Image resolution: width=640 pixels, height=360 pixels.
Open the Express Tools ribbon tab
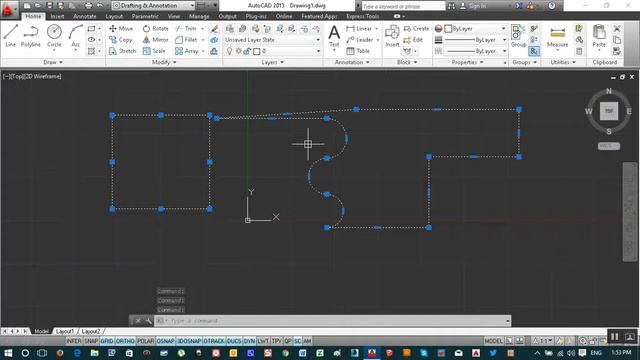point(362,16)
